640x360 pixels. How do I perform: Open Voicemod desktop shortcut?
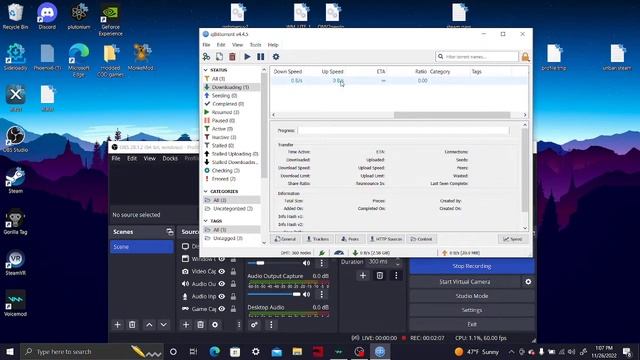point(15,303)
